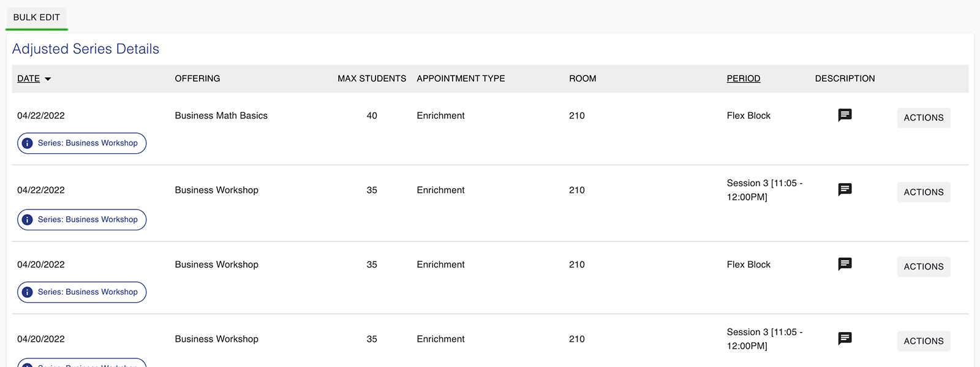Switch to the BULK EDIT tab

click(37, 17)
